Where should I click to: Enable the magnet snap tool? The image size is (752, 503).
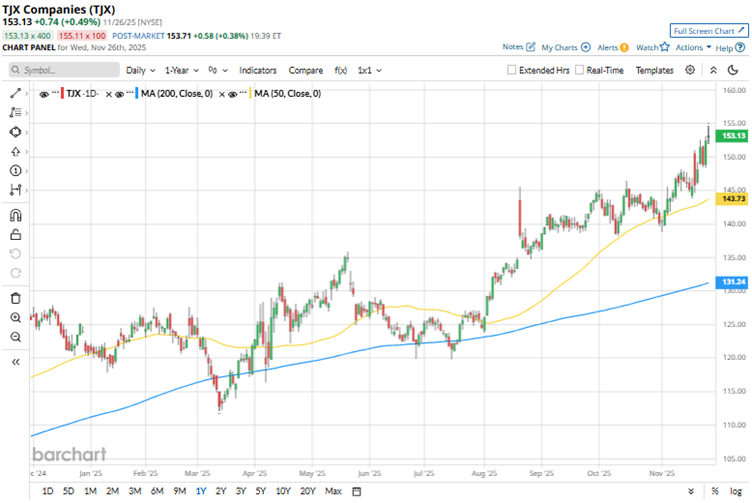click(15, 214)
